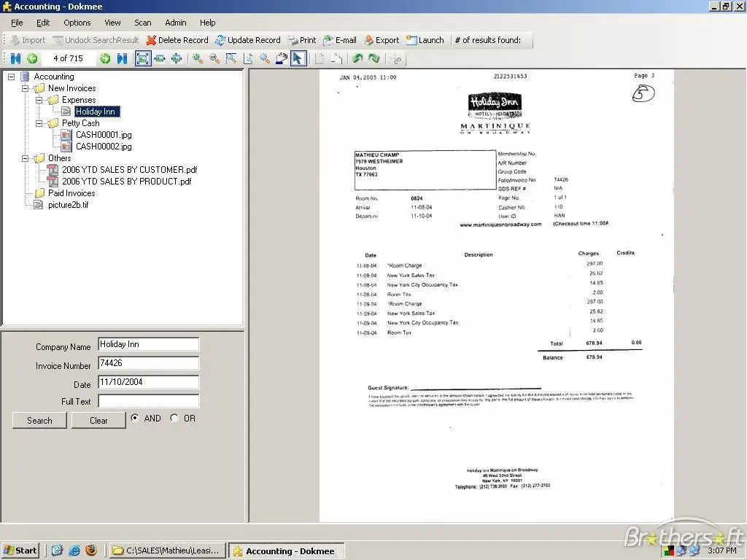Select CASH00002.jpg in the tree
Screen dimensions: 747x560
pyautogui.click(x=104, y=147)
